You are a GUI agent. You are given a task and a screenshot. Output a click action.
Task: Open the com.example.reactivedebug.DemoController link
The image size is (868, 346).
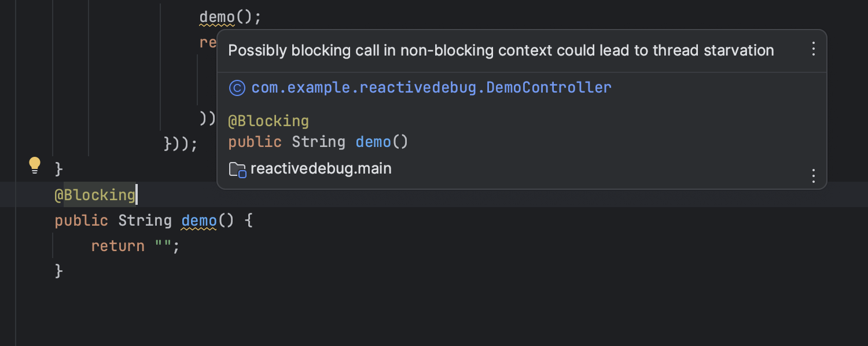[431, 88]
